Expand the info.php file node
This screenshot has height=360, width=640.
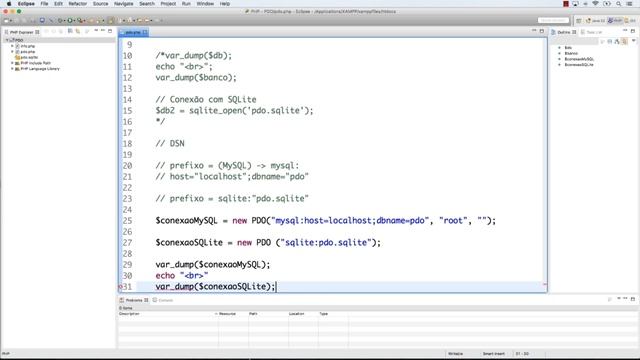click(12, 46)
